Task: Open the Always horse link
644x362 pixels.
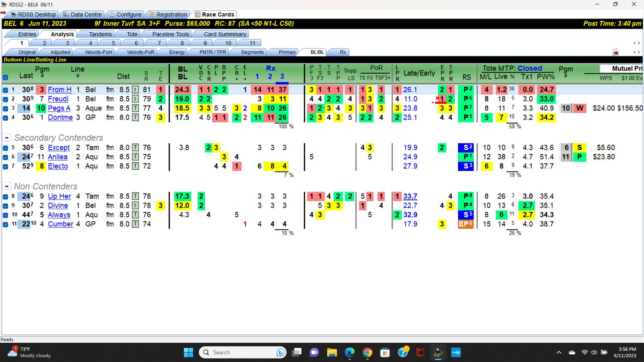Action: pos(59,215)
